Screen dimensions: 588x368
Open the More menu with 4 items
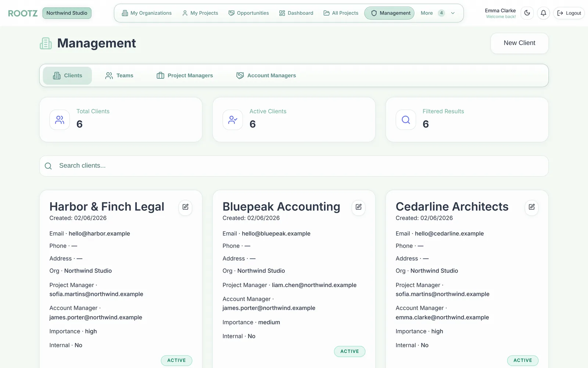tap(437, 13)
